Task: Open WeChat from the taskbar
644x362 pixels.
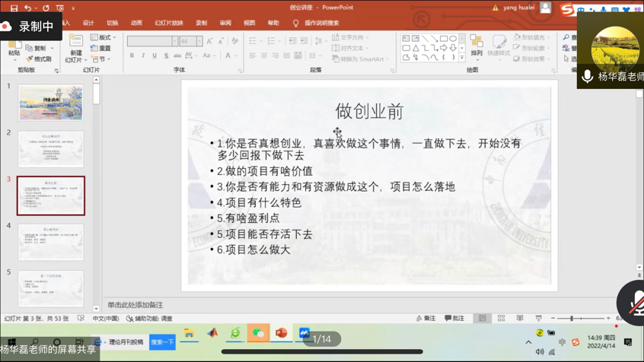Action: 258,334
